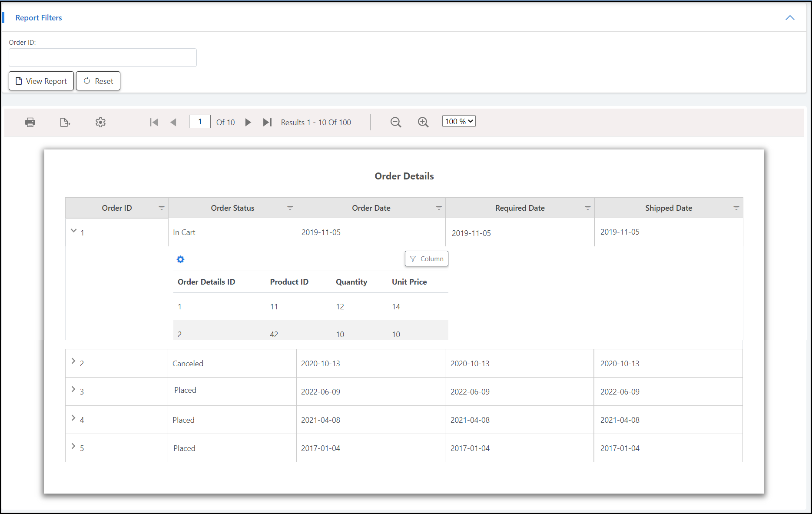Collapse order 1 details row
Viewport: 812px width, 514px height.
(73, 231)
